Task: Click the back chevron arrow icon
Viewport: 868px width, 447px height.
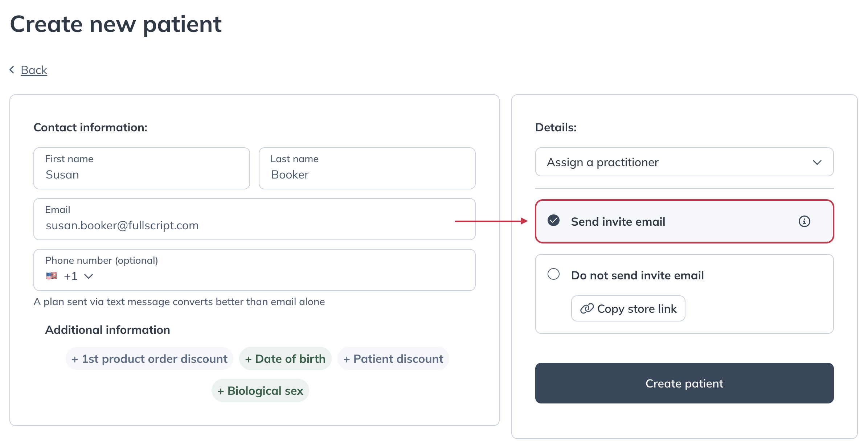Action: tap(12, 70)
